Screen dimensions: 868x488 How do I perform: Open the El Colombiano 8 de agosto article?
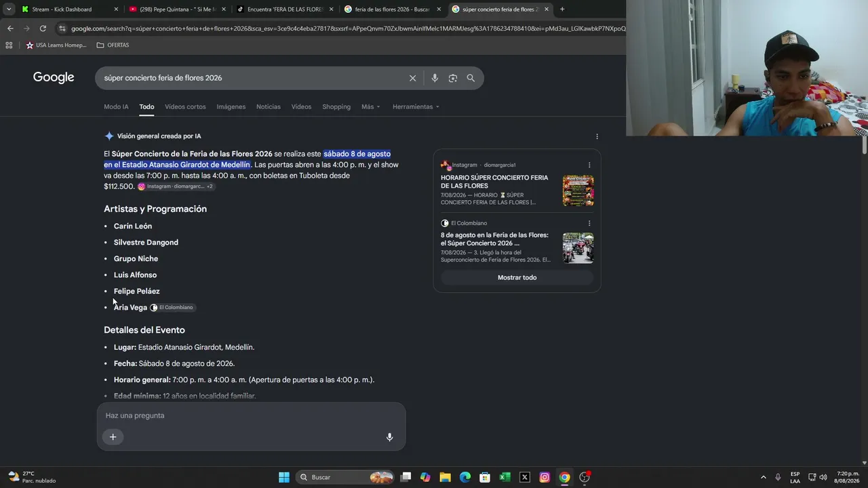494,239
